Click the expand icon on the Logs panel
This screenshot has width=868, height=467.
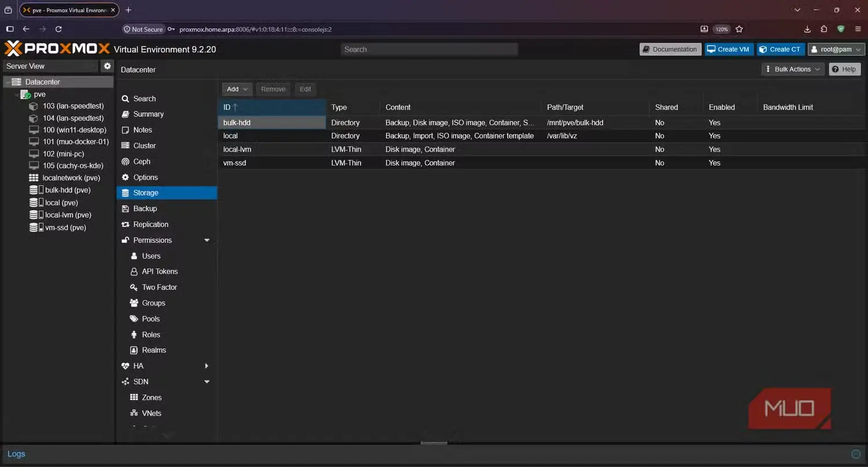(x=856, y=454)
